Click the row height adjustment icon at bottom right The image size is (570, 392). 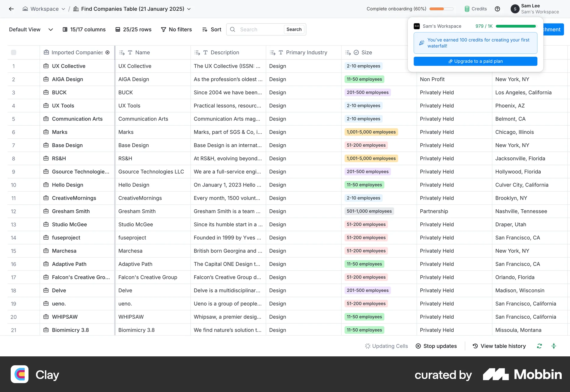tap(554, 346)
